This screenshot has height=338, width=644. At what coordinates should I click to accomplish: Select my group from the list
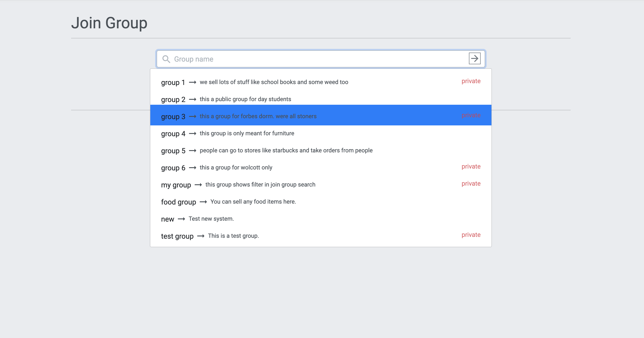[x=321, y=185]
